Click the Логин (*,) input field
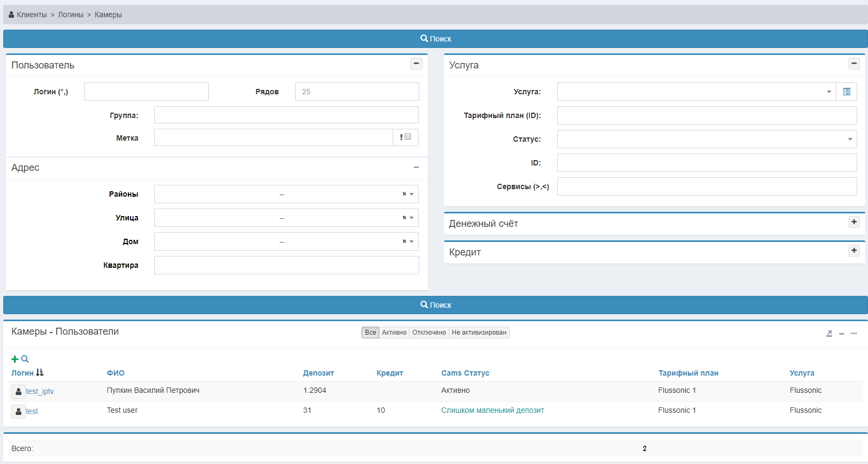Viewport: 868px width, 464px height. click(146, 92)
